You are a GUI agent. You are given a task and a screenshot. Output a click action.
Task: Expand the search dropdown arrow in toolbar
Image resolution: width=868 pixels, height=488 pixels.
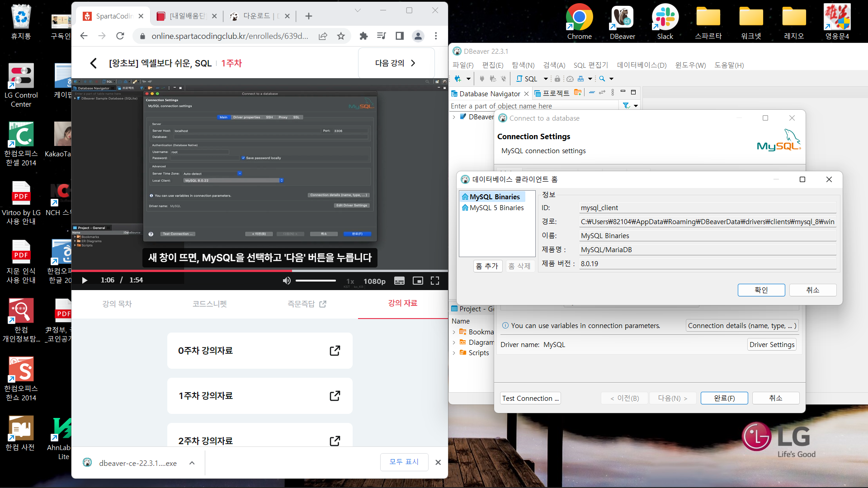[x=611, y=79]
